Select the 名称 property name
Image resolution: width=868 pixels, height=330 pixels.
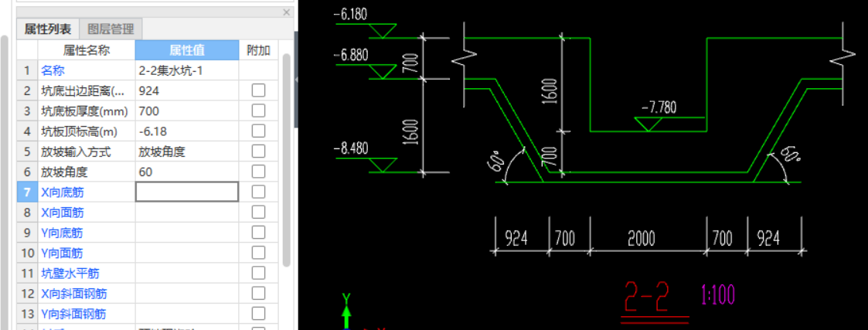pos(53,71)
